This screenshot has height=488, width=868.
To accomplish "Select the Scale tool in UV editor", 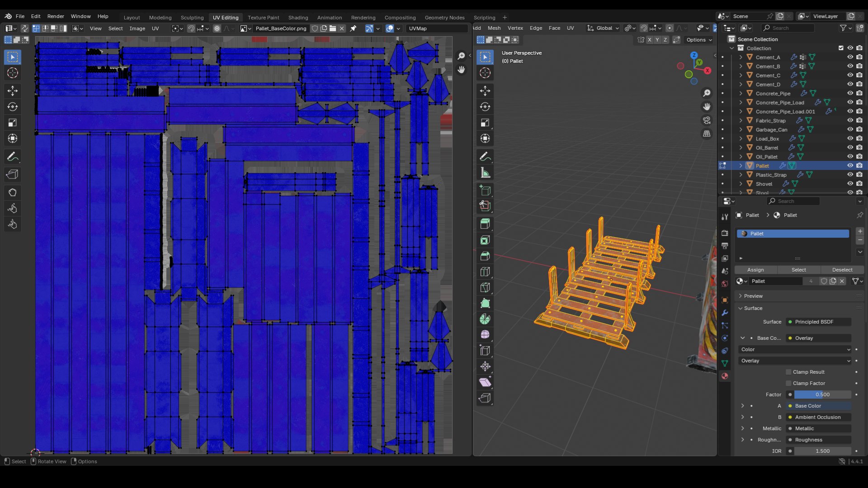I will click(x=13, y=122).
